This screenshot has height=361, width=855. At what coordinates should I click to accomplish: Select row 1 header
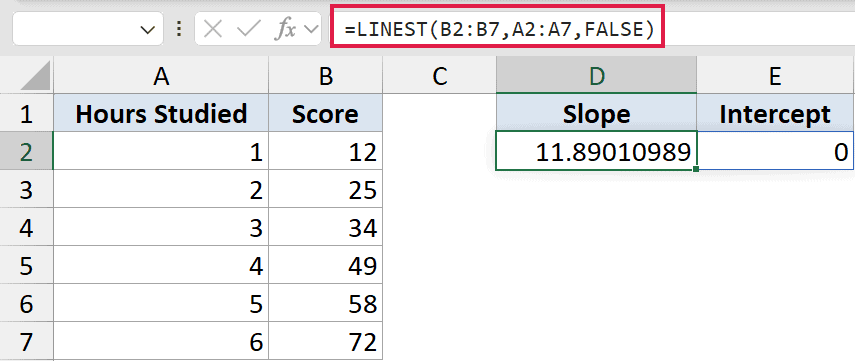tap(26, 112)
